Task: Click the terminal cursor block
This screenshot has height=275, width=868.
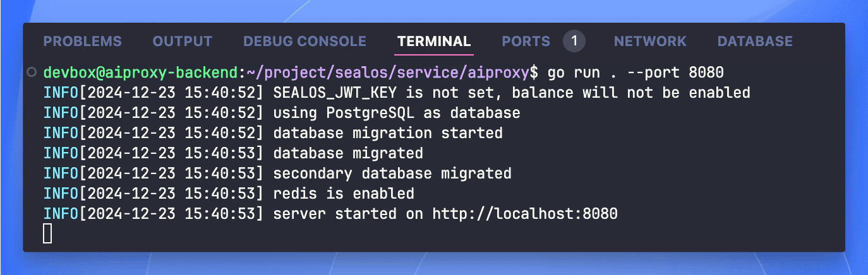Action: pos(47,233)
